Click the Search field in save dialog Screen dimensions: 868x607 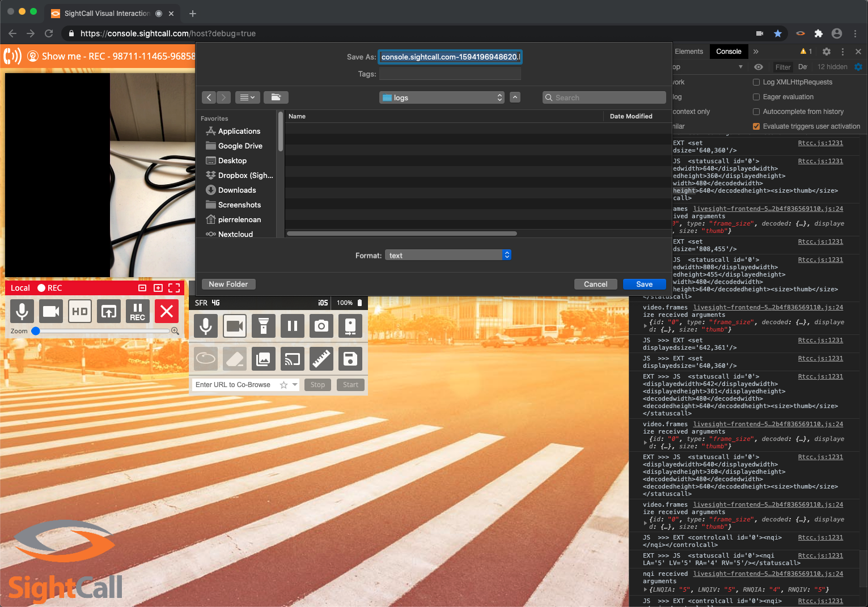pyautogui.click(x=604, y=97)
